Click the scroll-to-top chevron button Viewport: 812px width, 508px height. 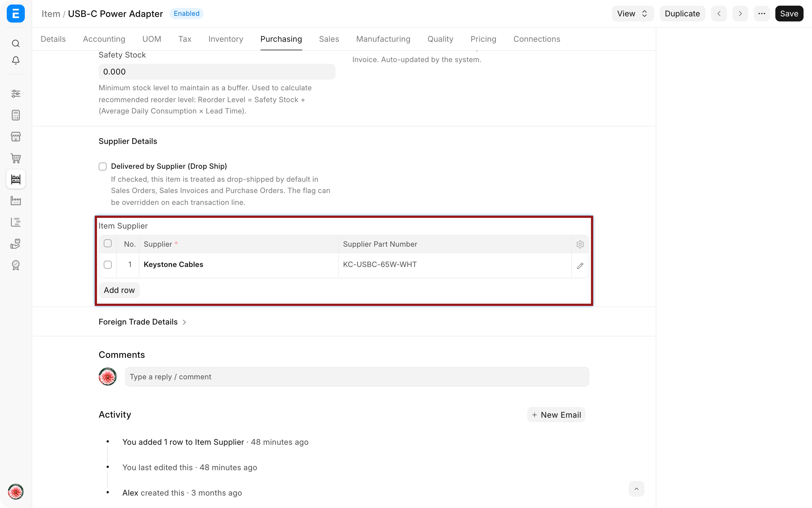[637, 489]
